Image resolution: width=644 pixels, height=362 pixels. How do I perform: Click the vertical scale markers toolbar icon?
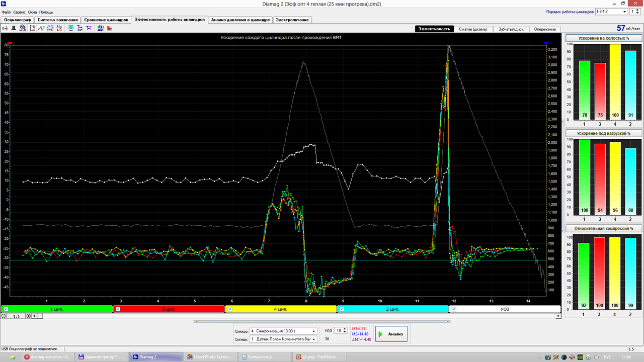point(33,28)
